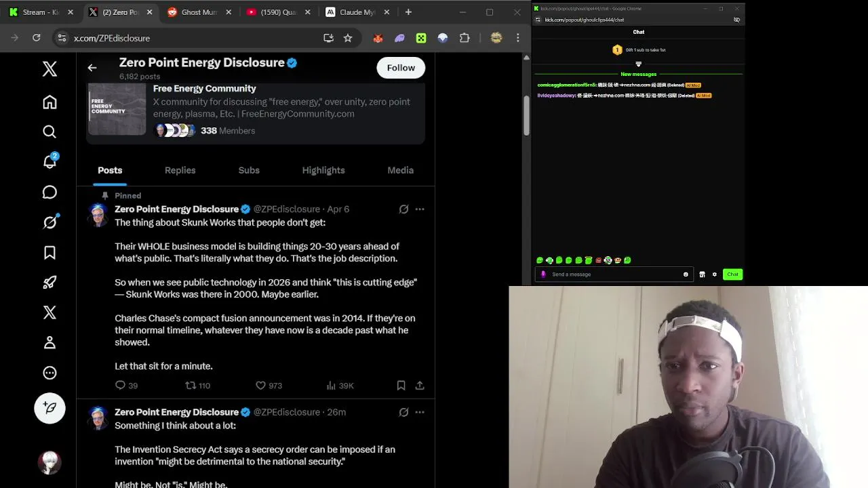
Task: Open the Chrome profile avatar
Action: click(x=496, y=38)
